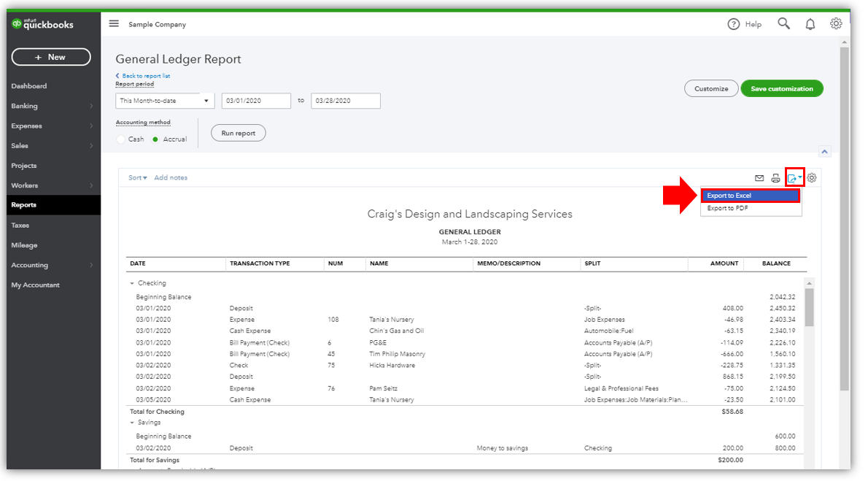Click the Tim Philip Masonry name cell
The width and height of the screenshot is (868, 481).
(398, 354)
